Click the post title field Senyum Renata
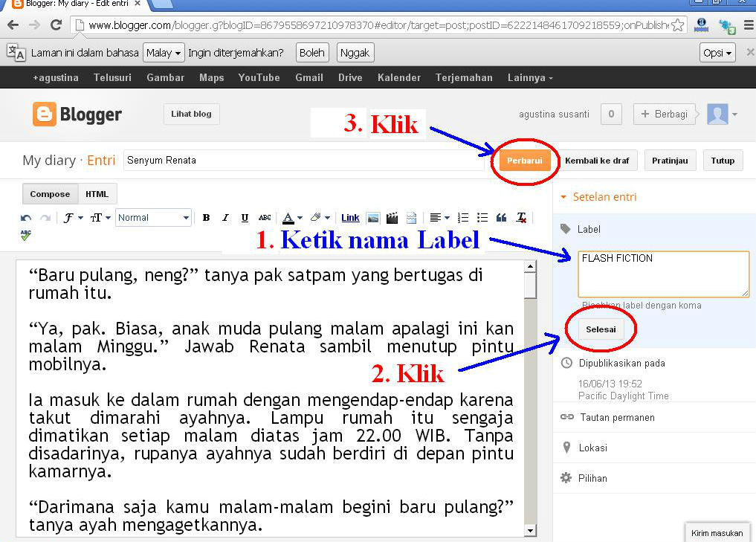The width and height of the screenshot is (756, 542). tap(304, 160)
